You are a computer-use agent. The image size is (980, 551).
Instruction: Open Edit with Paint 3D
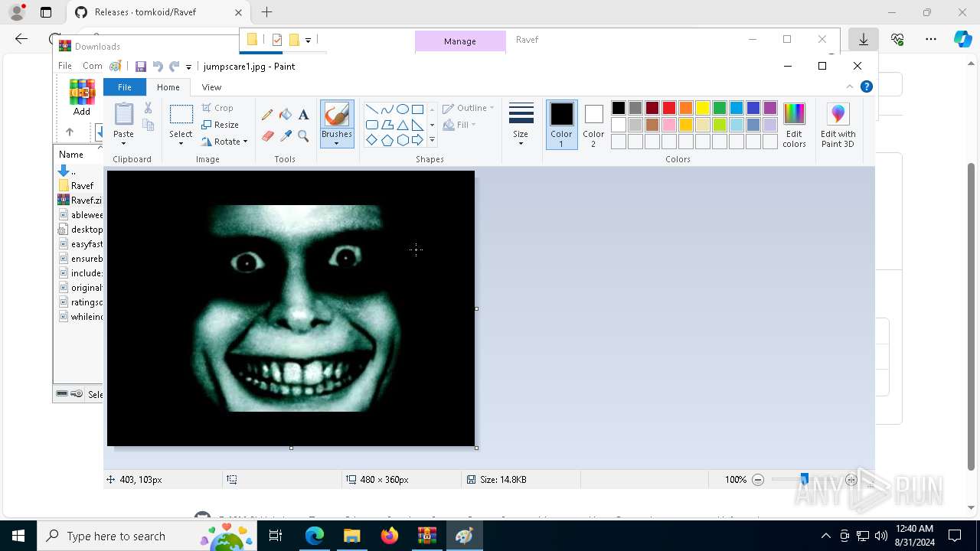tap(838, 126)
